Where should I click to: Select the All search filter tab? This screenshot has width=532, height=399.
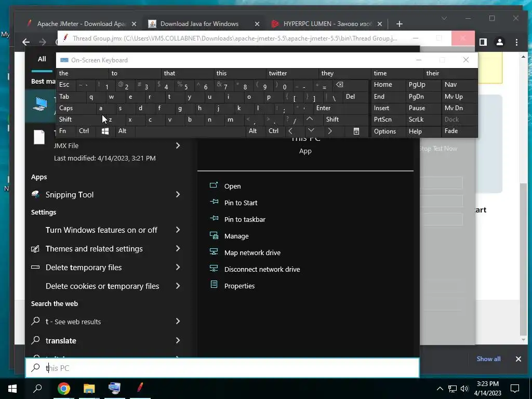pos(42,59)
